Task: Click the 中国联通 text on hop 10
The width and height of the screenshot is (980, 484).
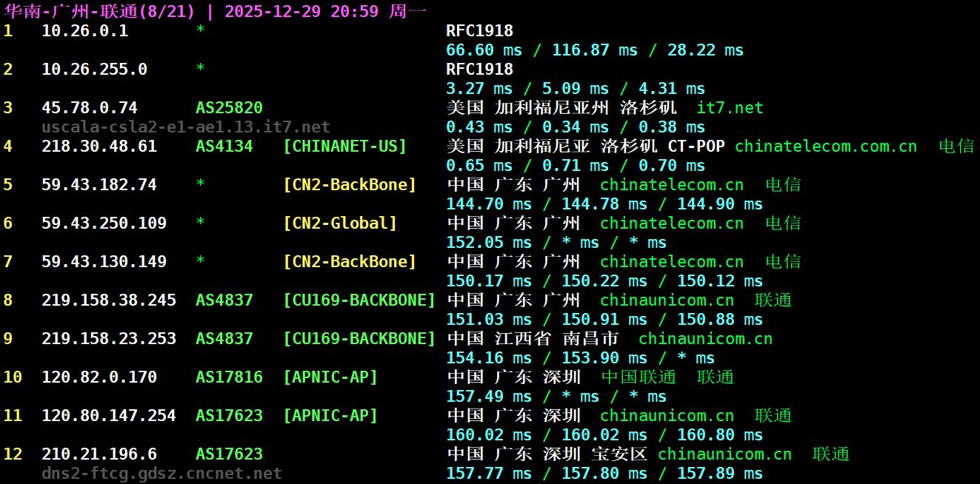Action: pos(638,377)
